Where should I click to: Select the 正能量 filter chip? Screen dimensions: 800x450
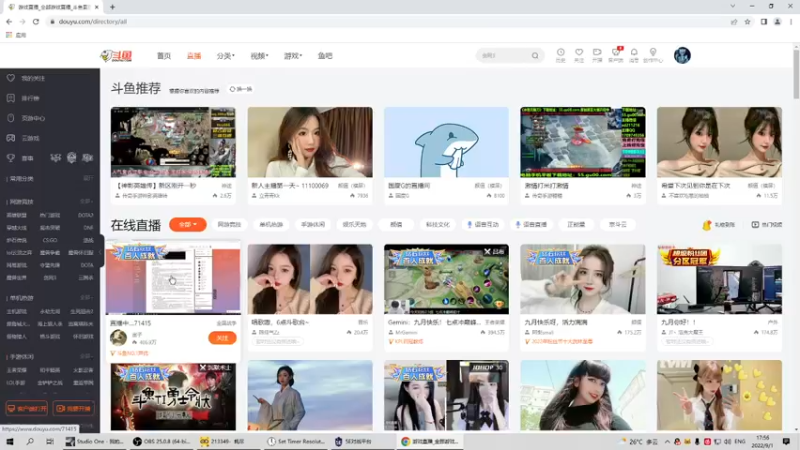pos(576,224)
